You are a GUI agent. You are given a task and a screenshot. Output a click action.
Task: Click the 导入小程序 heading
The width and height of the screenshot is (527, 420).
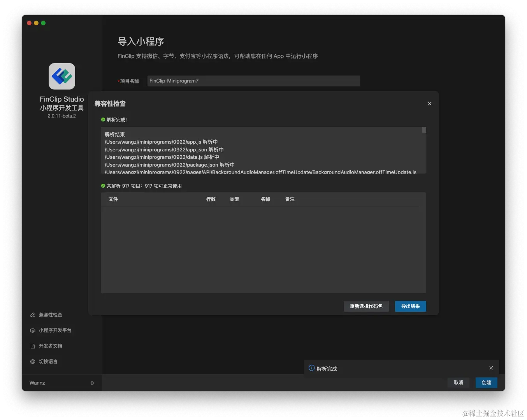point(141,42)
